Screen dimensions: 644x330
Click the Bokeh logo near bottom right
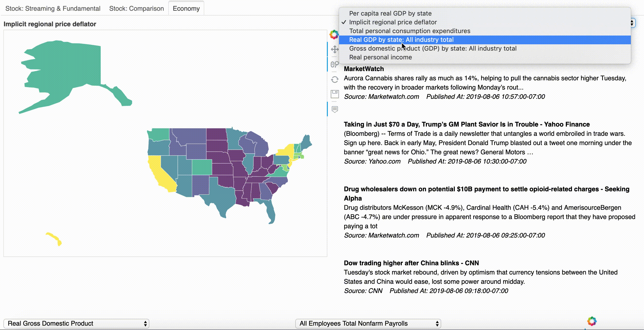click(592, 321)
